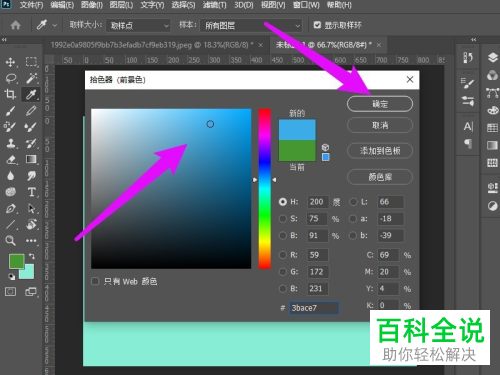Select the brightness B radio button

283,235
